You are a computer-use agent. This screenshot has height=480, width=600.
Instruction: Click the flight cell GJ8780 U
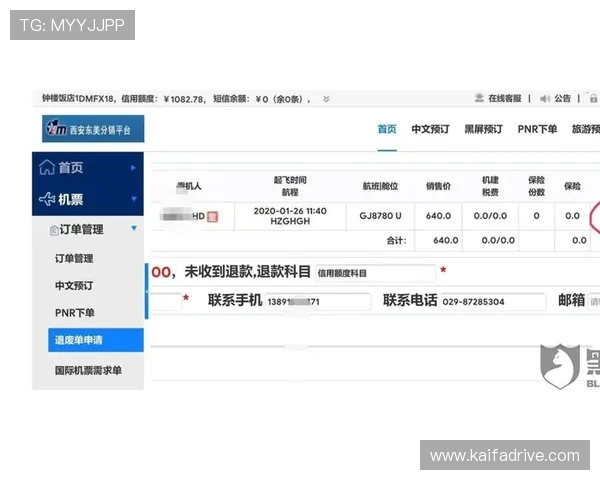(x=380, y=216)
